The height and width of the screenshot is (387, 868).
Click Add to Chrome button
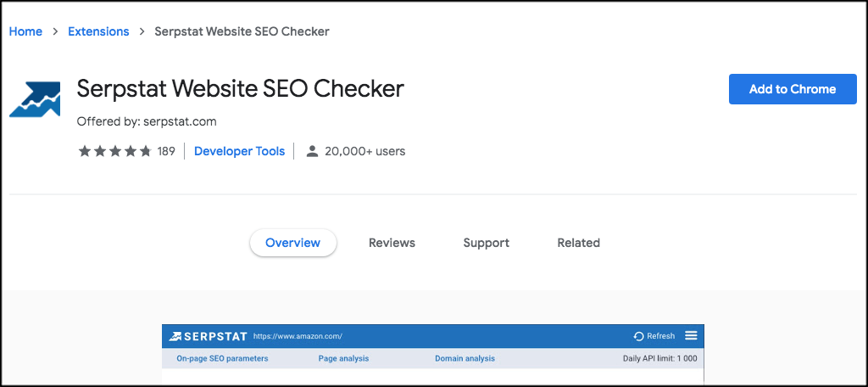(793, 89)
